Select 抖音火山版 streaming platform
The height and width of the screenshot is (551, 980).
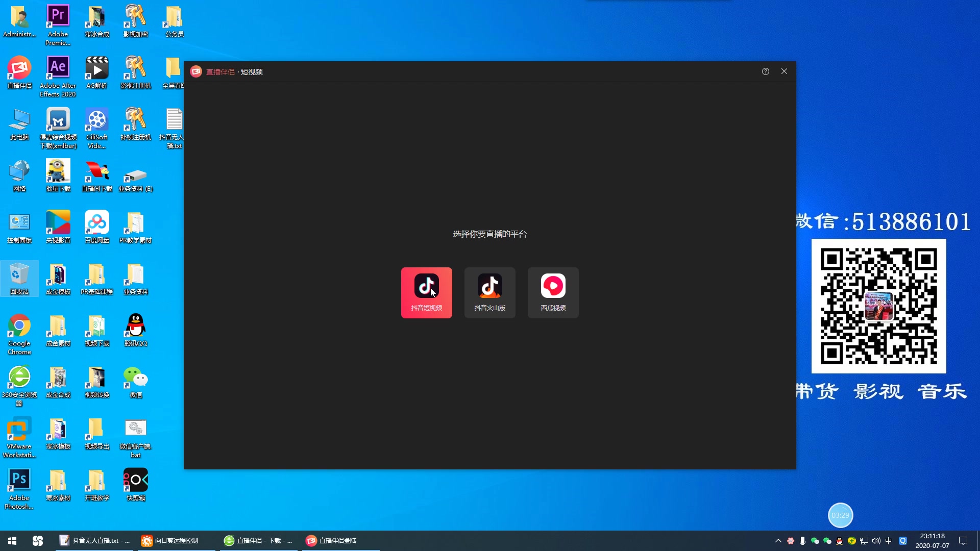pyautogui.click(x=489, y=292)
